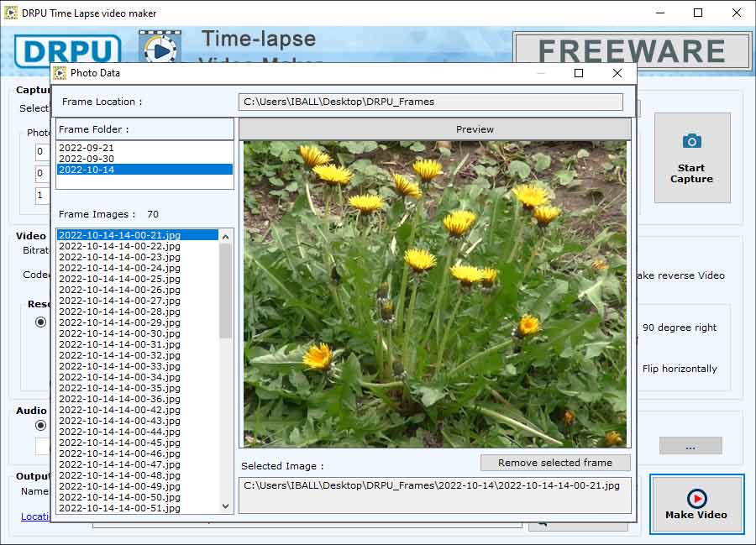Select frame 2022-10-14-14-00-24.jpg

[x=138, y=267]
